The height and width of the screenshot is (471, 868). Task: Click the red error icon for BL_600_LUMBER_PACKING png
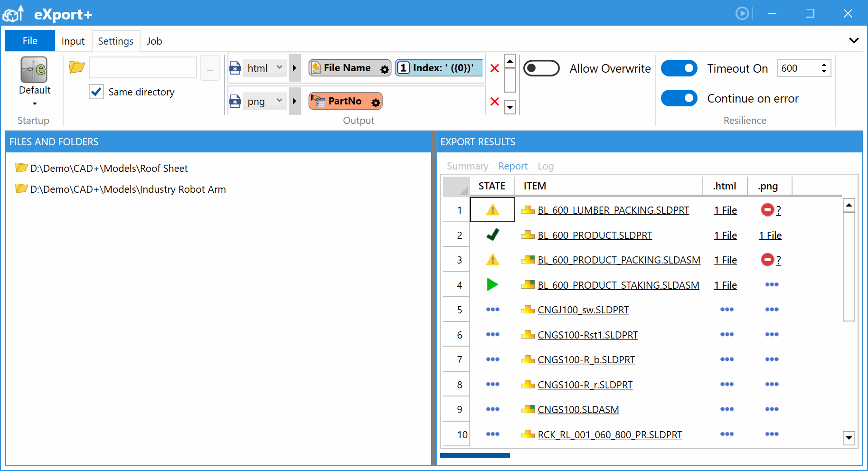[767, 210]
